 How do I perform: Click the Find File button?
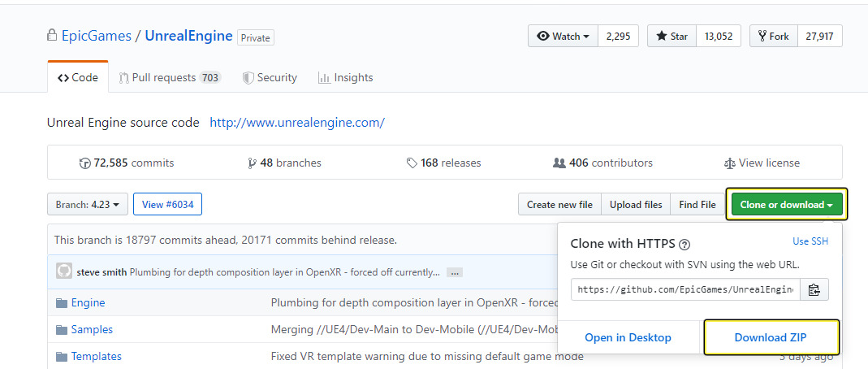pos(697,205)
